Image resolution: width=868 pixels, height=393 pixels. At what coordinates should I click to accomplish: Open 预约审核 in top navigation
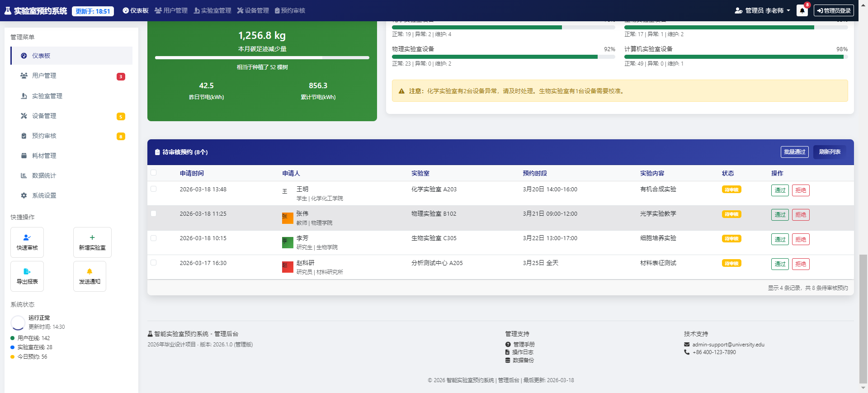point(290,10)
